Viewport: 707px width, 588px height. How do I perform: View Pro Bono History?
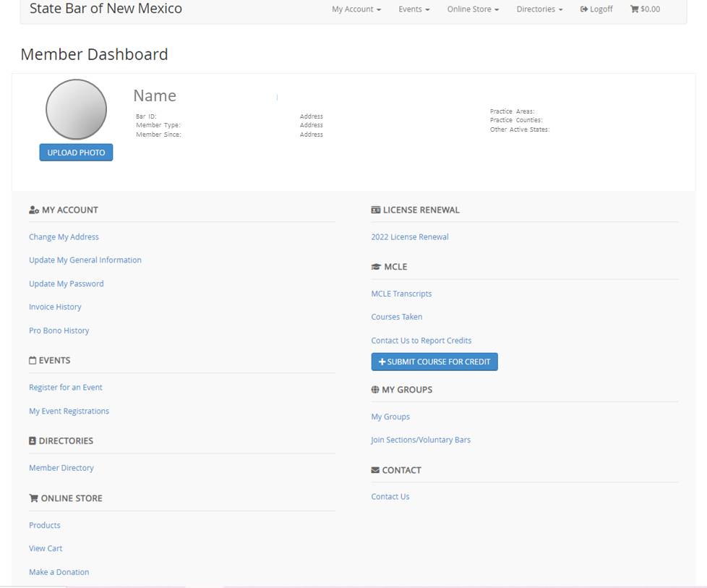[59, 331]
